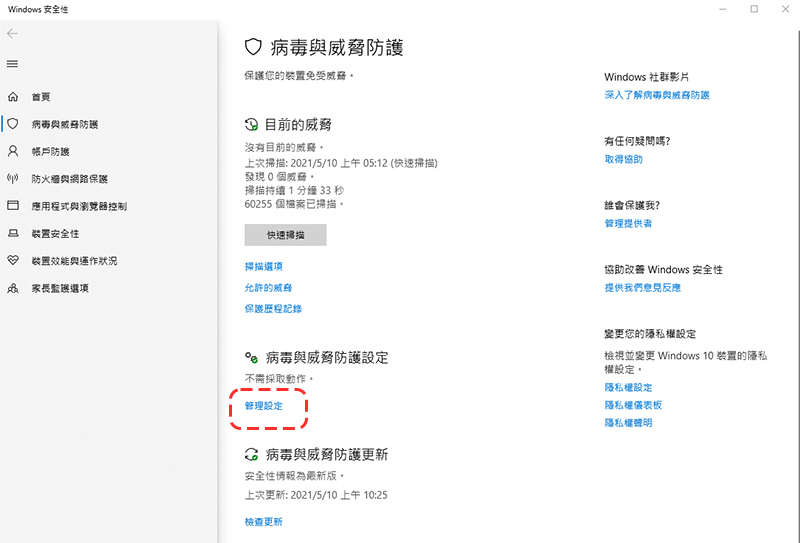Click the back arrow icon
The height and width of the screenshot is (543, 800).
(12, 34)
